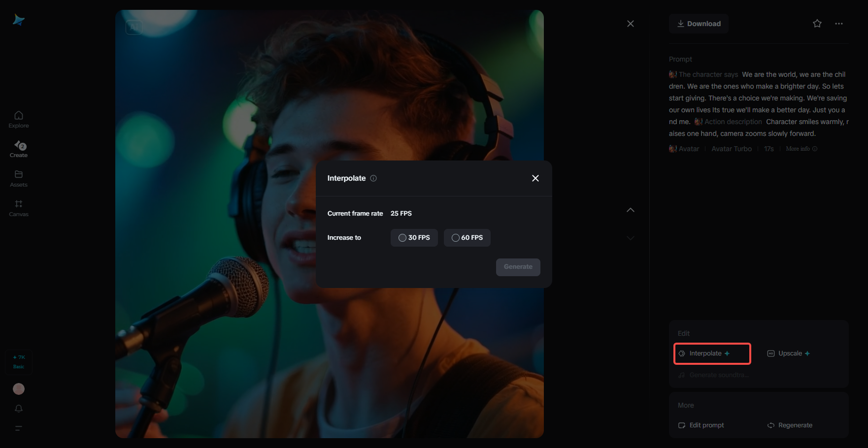Click the app logo in the sidebar
The image size is (868, 448).
click(19, 20)
